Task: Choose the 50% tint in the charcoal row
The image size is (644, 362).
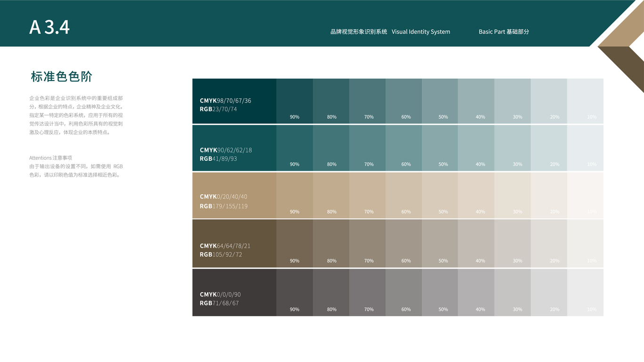Action: point(440,292)
